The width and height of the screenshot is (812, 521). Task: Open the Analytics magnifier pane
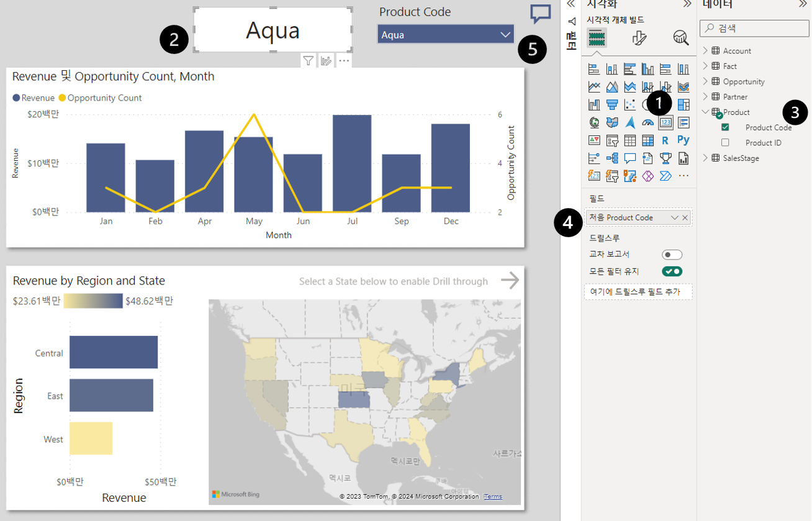pyautogui.click(x=681, y=38)
